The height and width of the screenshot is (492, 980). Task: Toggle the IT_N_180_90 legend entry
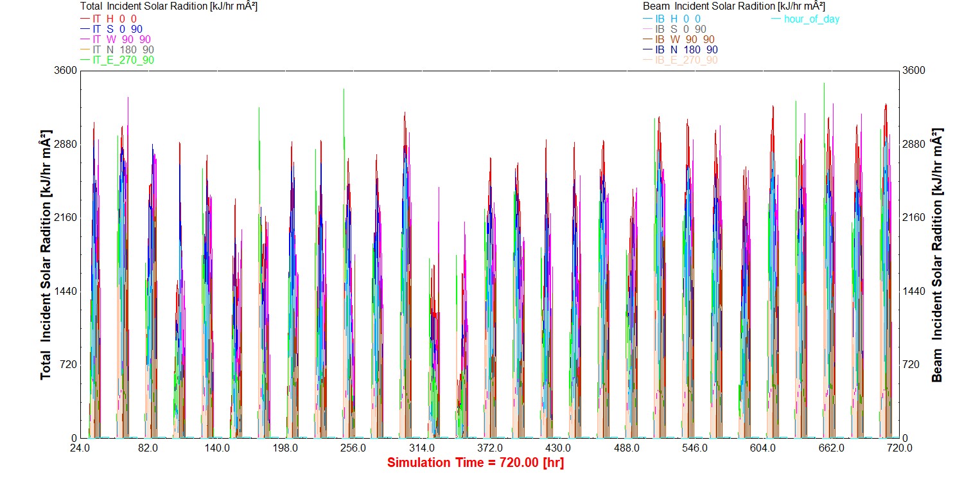[117, 49]
